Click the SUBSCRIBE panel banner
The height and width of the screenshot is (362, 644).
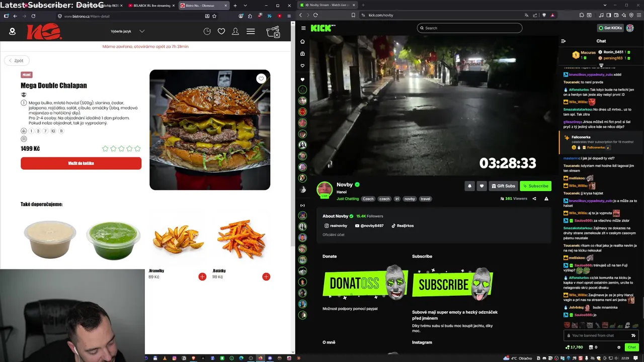point(452,283)
